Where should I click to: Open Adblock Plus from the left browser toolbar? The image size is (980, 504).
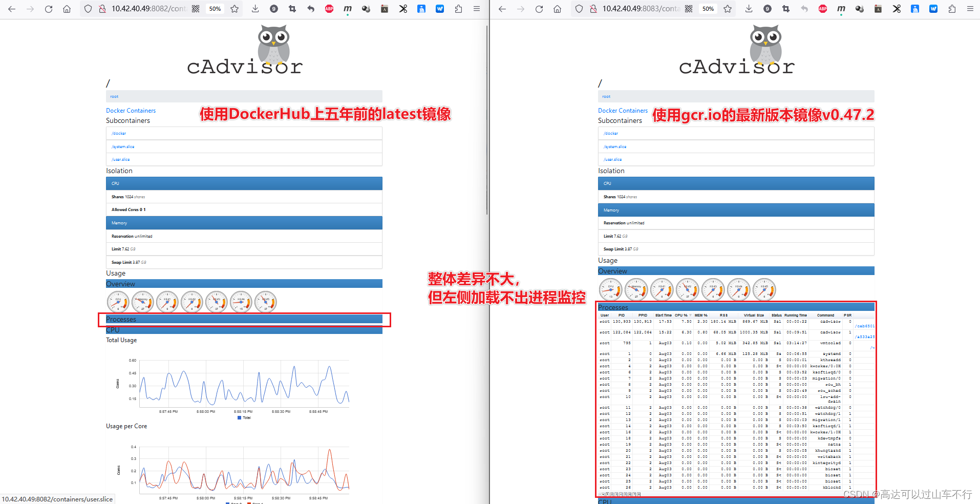[329, 9]
